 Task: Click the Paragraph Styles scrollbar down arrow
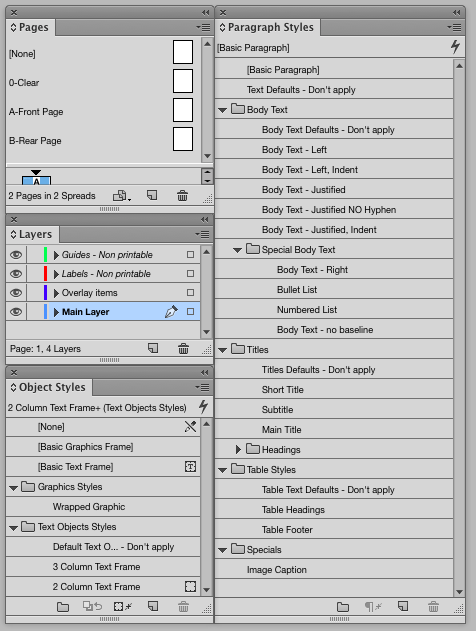click(459, 592)
